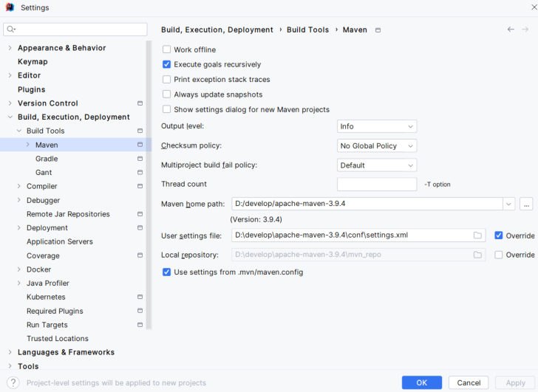Open folder browser for Local repository

click(477, 255)
